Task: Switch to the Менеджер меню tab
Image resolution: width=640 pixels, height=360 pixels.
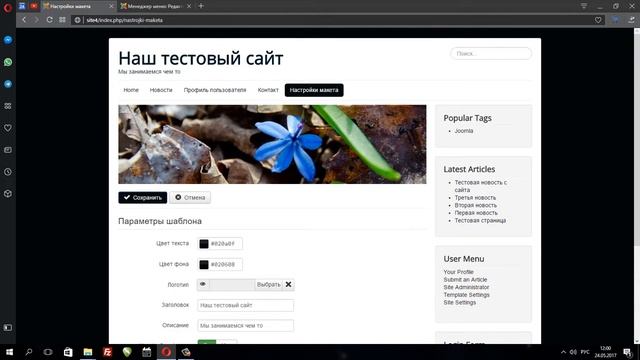Action: coord(156,7)
